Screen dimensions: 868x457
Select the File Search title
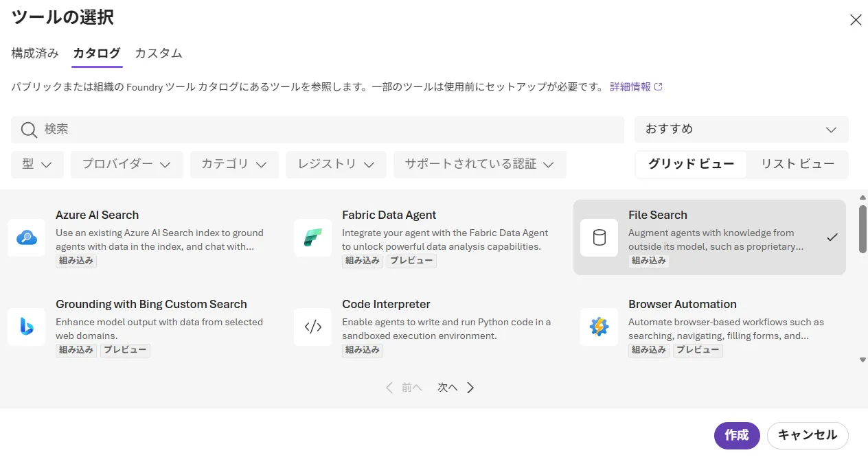pos(658,215)
